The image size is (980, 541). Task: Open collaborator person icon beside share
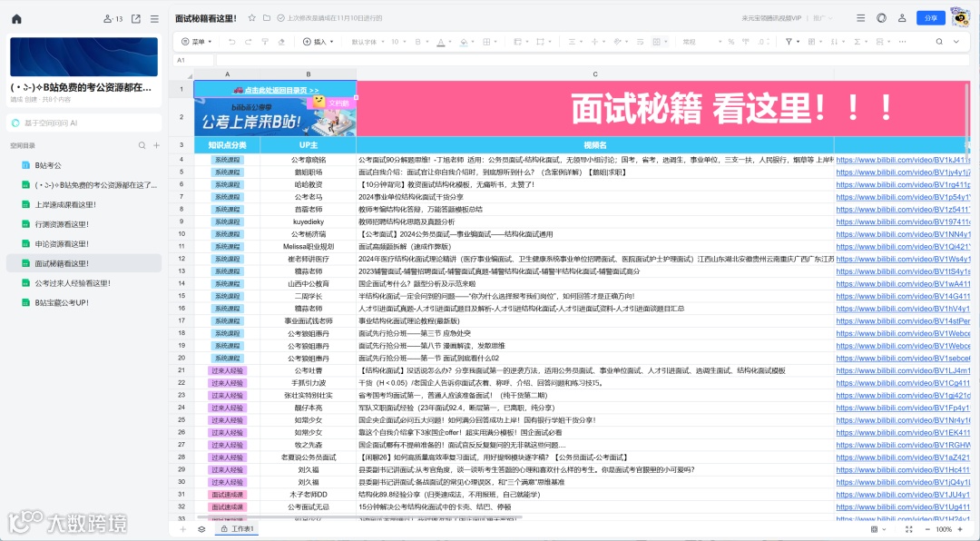(x=902, y=18)
